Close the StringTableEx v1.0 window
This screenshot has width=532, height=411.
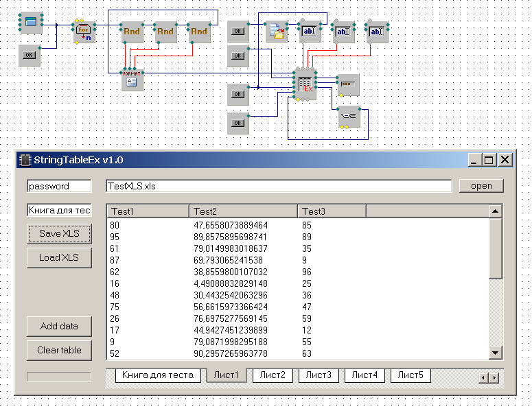pyautogui.click(x=505, y=160)
